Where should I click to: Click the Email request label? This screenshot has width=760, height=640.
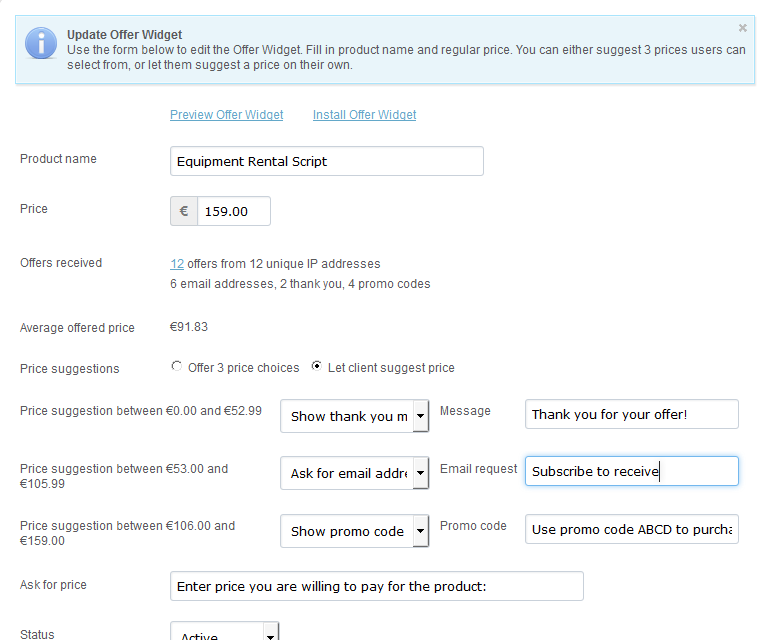pos(478,469)
